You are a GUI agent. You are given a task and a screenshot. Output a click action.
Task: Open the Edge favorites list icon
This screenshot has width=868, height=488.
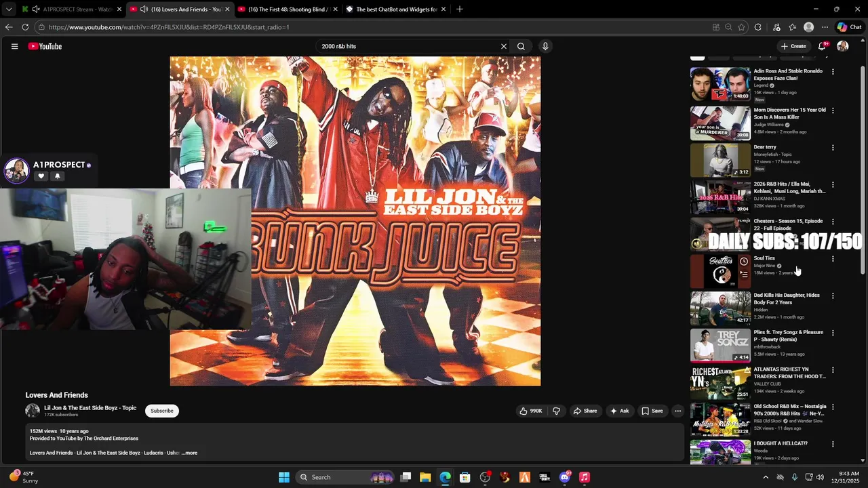point(792,27)
